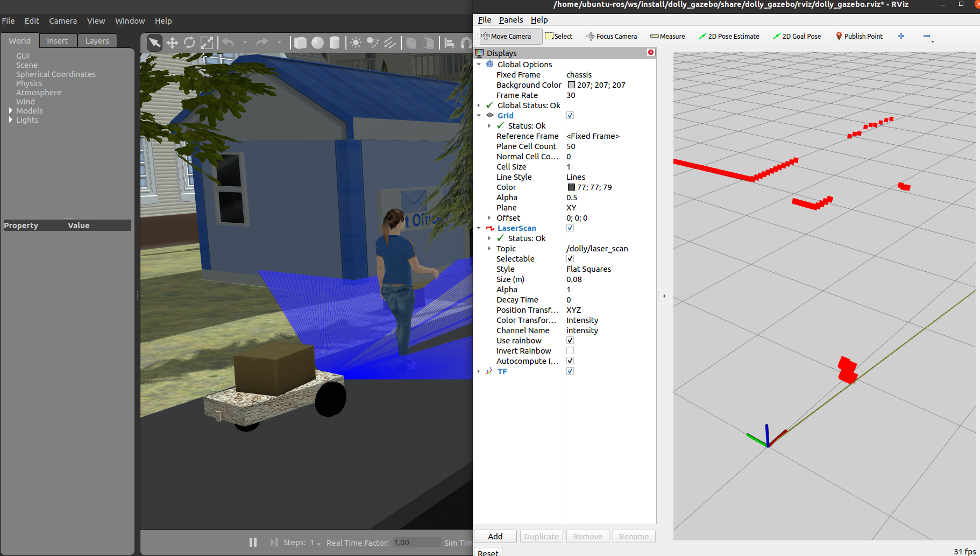Click the Background Color swatch
The image size is (980, 556).
(571, 85)
